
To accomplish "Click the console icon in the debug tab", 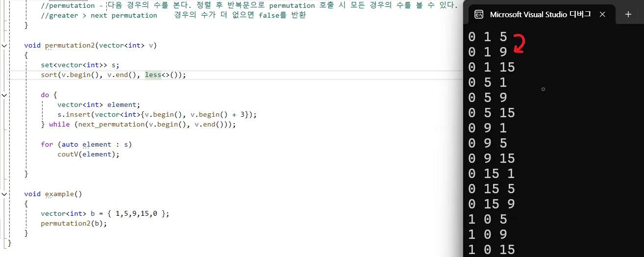I will 479,14.
